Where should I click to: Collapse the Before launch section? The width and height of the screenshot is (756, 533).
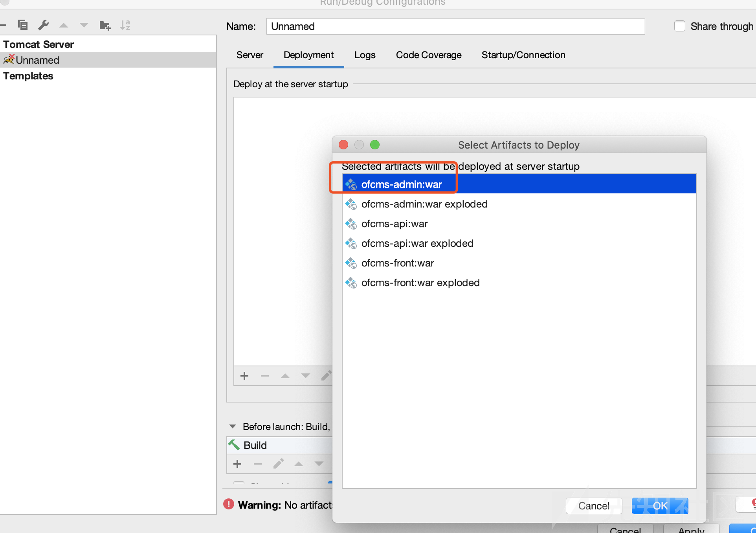point(233,426)
